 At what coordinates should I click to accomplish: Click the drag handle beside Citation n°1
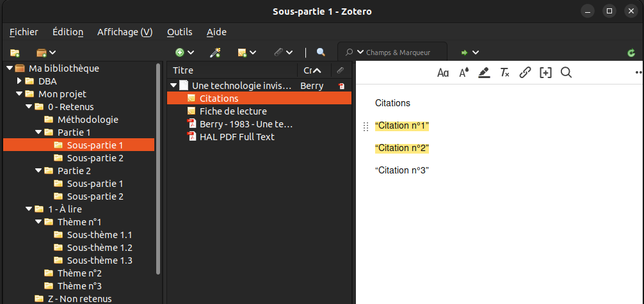(x=366, y=127)
